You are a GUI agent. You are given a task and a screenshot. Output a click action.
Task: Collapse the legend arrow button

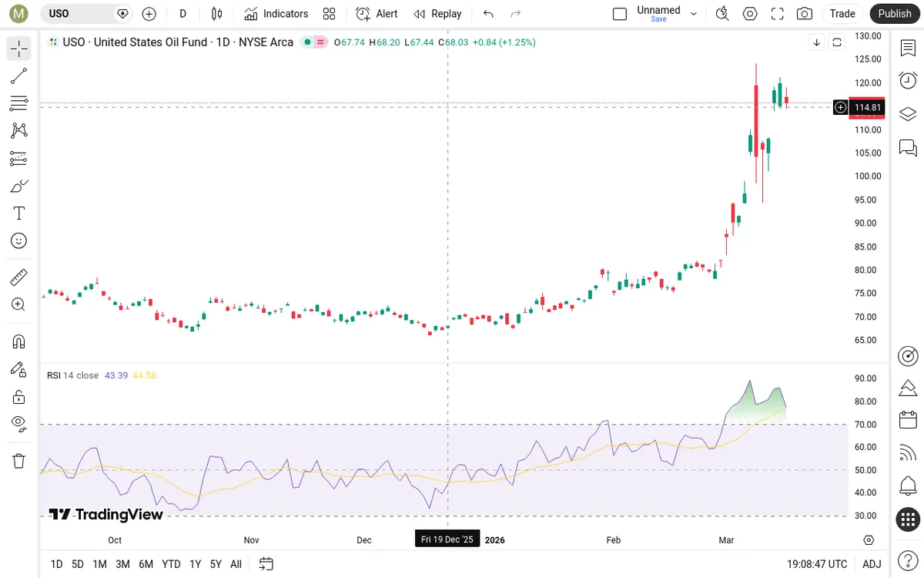tap(817, 42)
